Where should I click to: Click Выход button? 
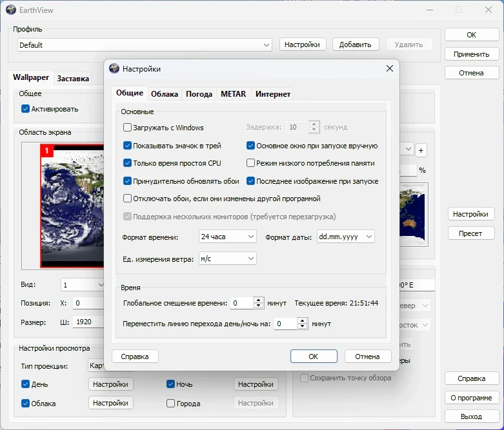point(472,416)
